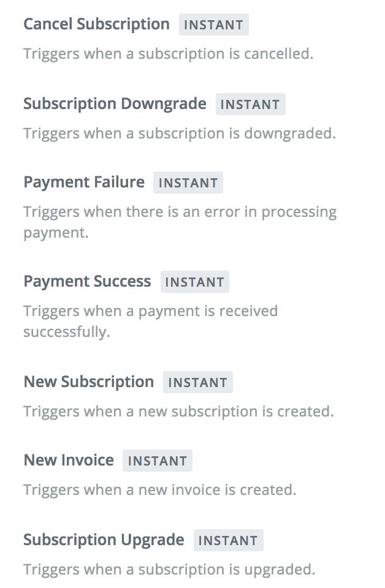The width and height of the screenshot is (385, 588).
Task: Select the 'subscription is downgraded' description
Action: pos(179,134)
